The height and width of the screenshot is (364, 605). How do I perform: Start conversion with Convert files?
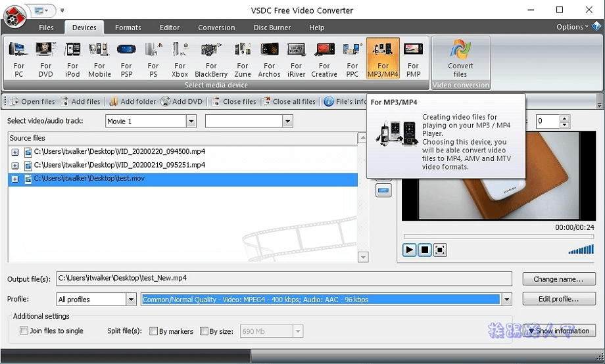click(460, 59)
